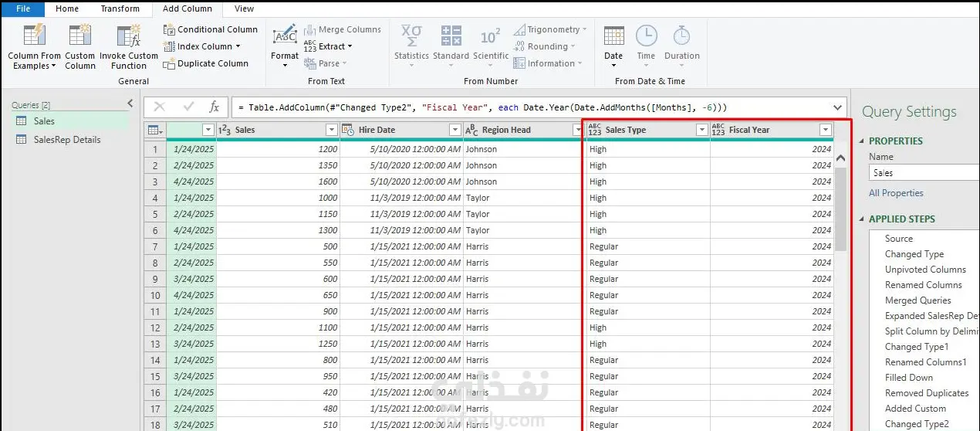
Task: Click the scroll up arrow of grid
Action: pos(840,158)
